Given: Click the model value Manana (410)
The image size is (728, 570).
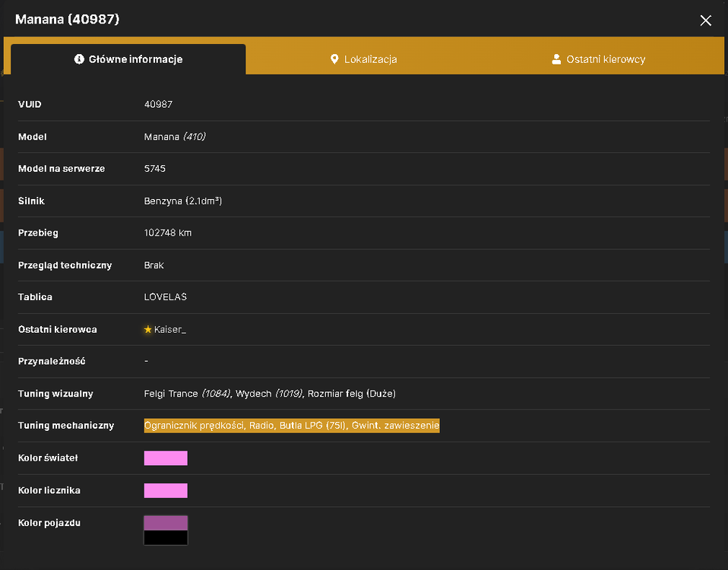Looking at the screenshot, I should click(x=175, y=137).
